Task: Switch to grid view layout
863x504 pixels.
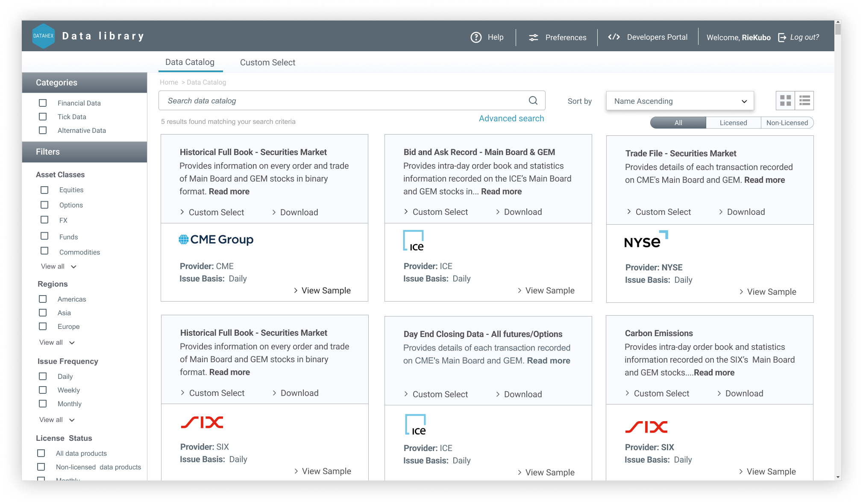Action: point(785,101)
